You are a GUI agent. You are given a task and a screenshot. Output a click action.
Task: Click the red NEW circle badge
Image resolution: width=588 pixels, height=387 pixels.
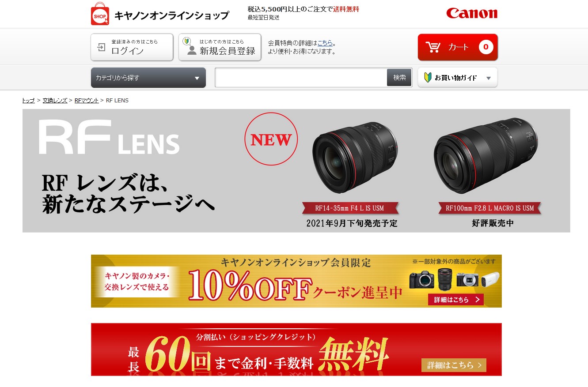(271, 139)
